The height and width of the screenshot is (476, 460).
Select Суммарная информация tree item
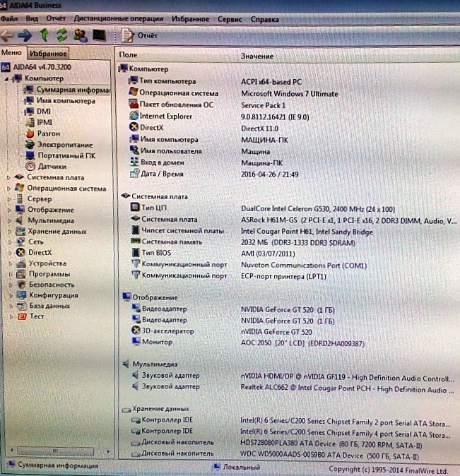[x=67, y=90]
